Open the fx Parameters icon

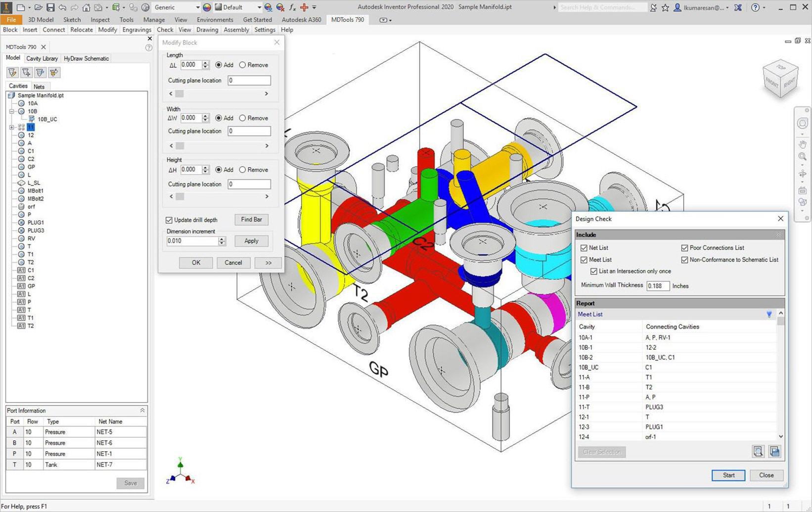(x=292, y=7)
